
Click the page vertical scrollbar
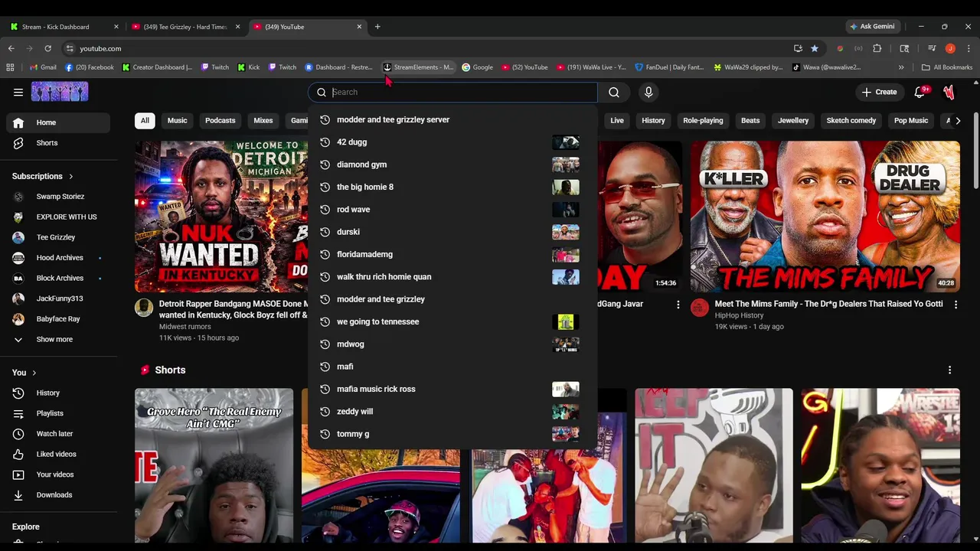coord(976,152)
